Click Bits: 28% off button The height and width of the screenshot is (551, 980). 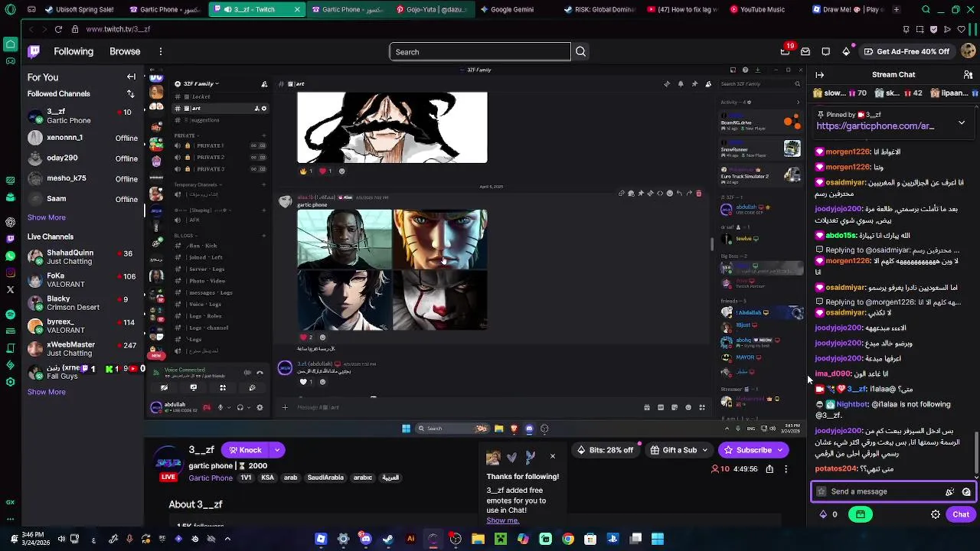[606, 450]
